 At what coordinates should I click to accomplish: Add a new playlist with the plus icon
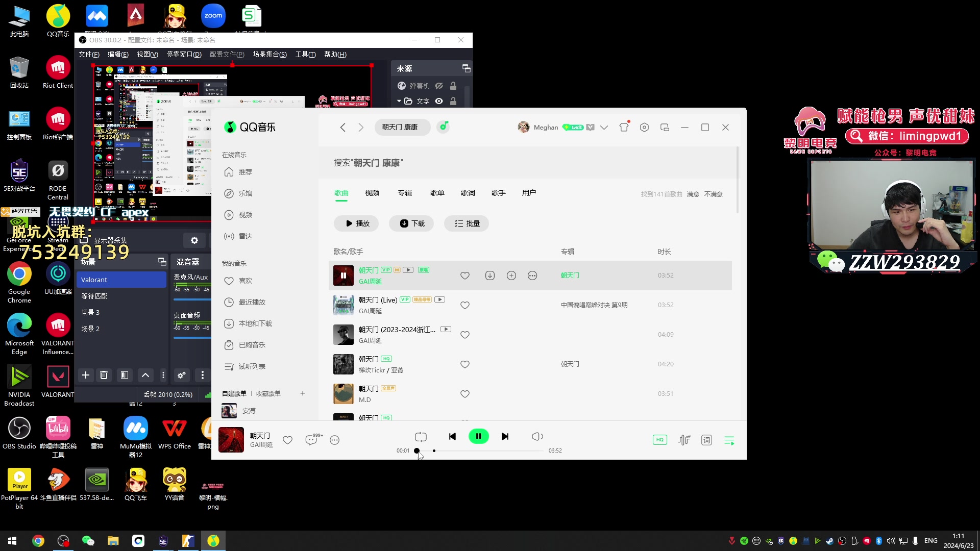[303, 393]
